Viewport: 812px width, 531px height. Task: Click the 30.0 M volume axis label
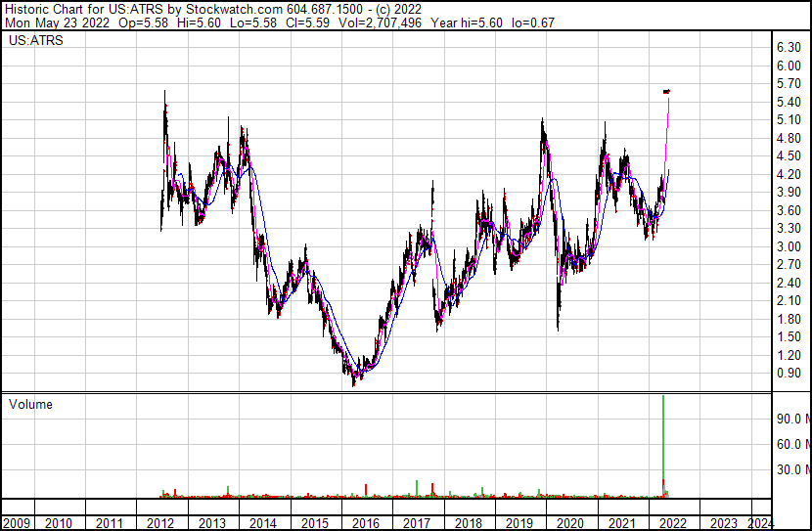click(793, 469)
